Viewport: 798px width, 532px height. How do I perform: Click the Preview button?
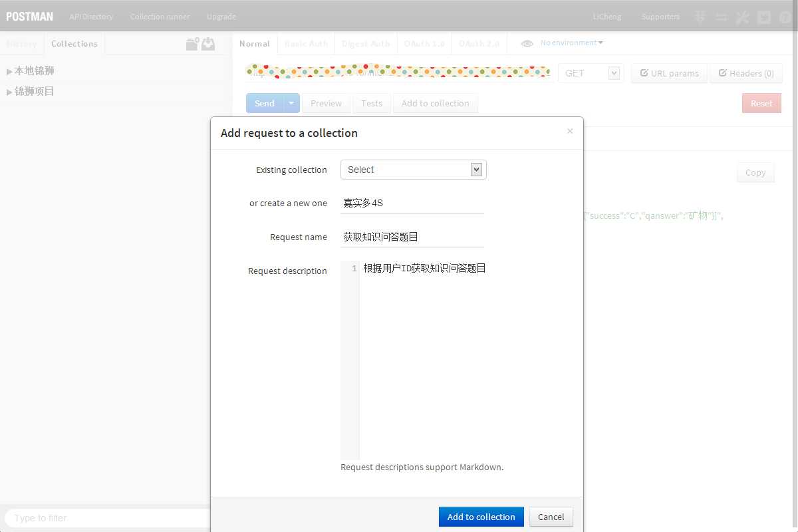[326, 103]
